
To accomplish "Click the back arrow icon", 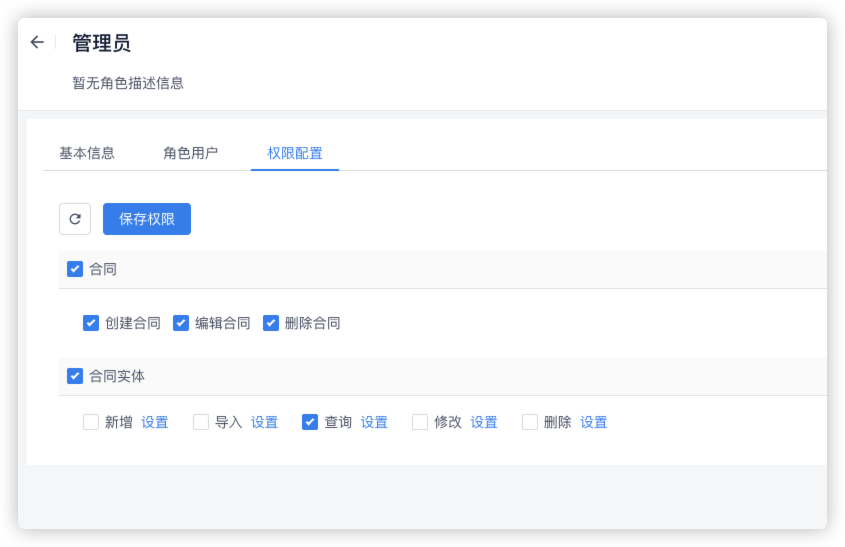I will 37,42.
